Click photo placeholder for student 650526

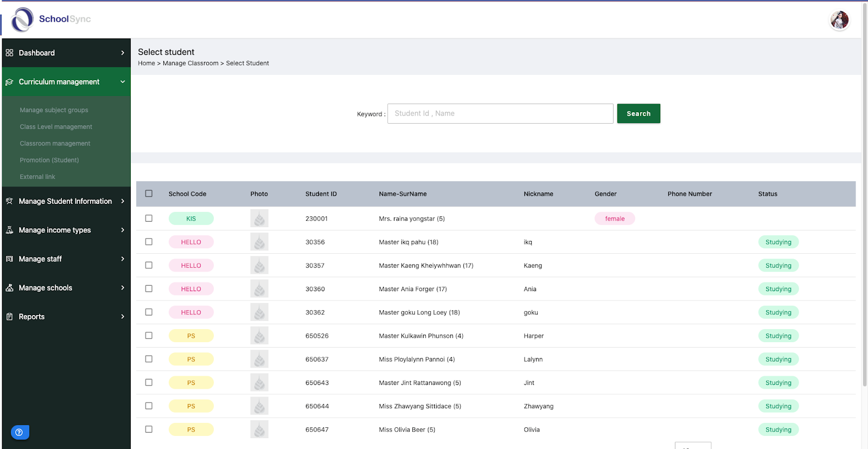click(259, 336)
